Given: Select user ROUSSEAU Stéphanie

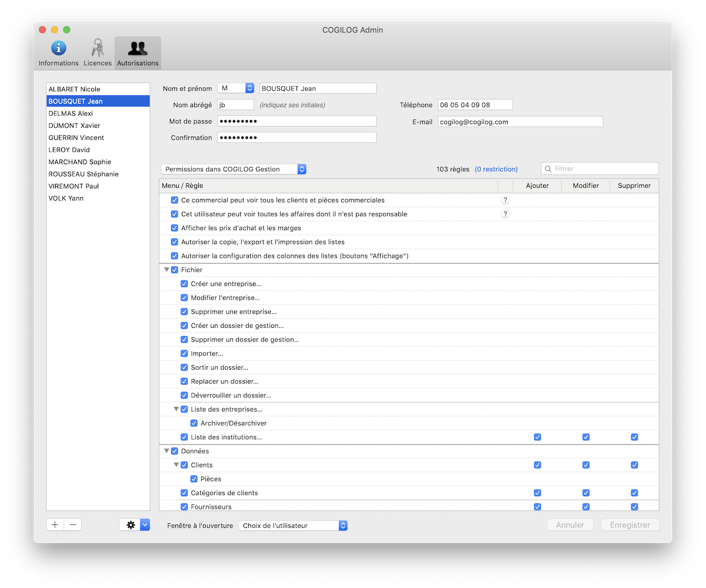Looking at the screenshot, I should coord(98,174).
